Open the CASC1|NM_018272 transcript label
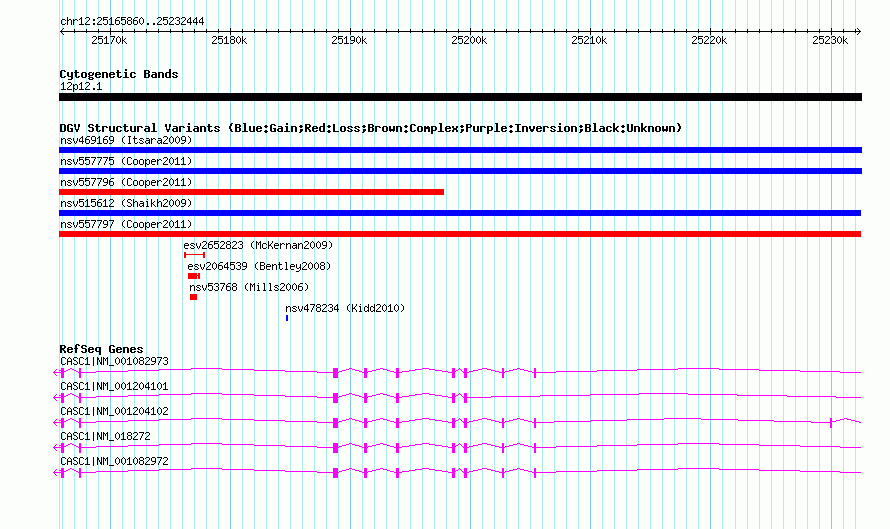Screen dimensions: 890x529 105,436
